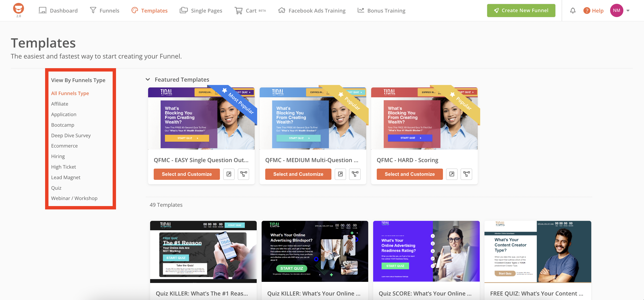Open Facebook Ads Training menu item
644x300 pixels.
click(x=312, y=11)
